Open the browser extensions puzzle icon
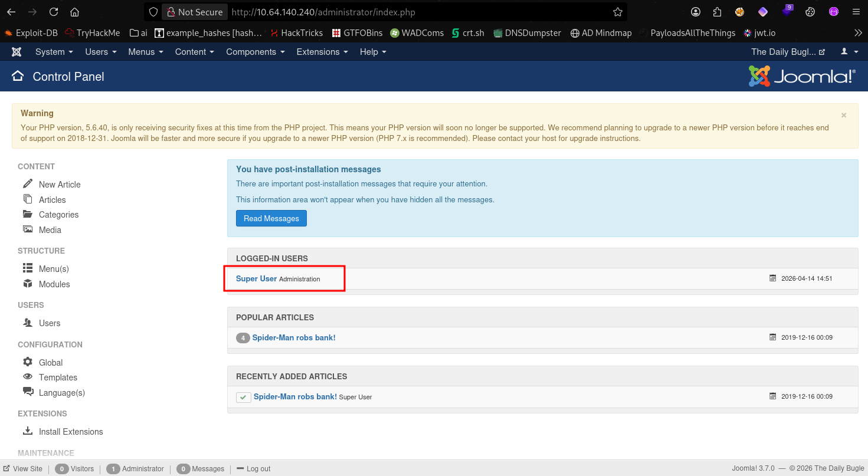 pos(717,12)
